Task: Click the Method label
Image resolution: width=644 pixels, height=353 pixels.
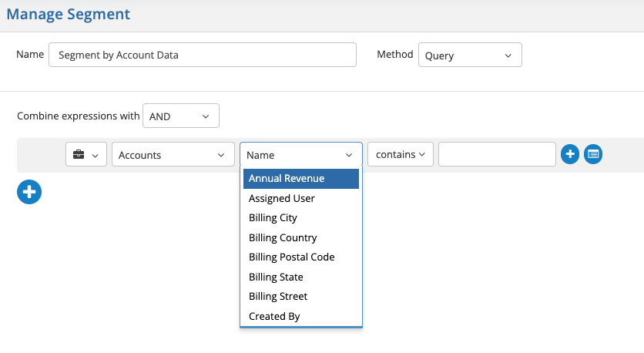Action: [x=394, y=54]
